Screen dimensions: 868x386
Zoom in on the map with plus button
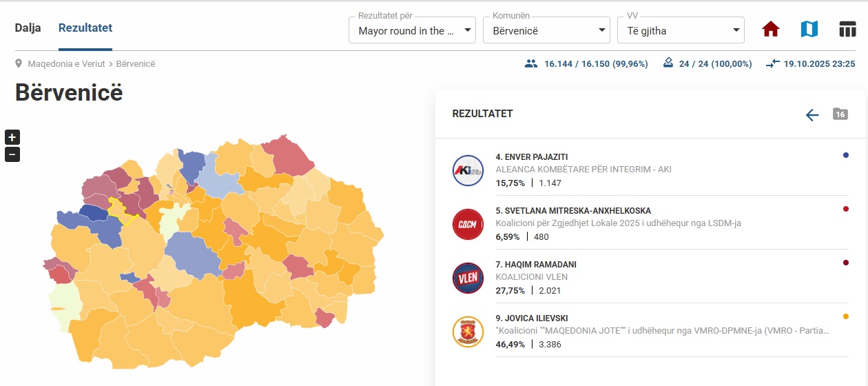12,137
